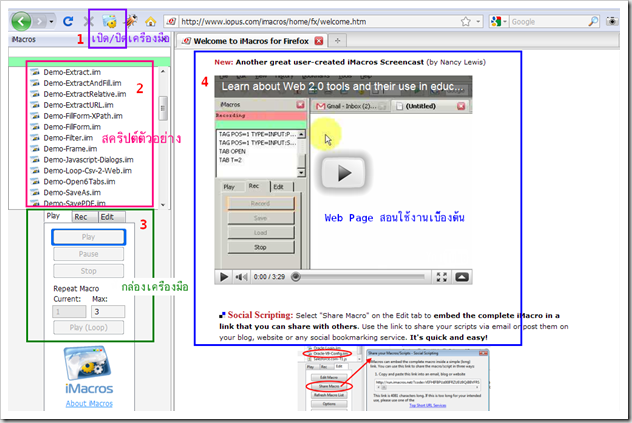Screen dimensions: 632x423
Task: Click the bug icon in the toolbar
Action: [131, 21]
